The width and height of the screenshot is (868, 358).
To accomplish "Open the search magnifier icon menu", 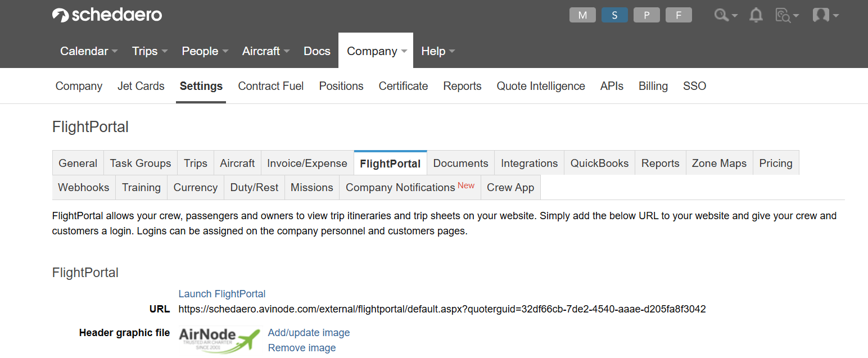I will (x=725, y=15).
